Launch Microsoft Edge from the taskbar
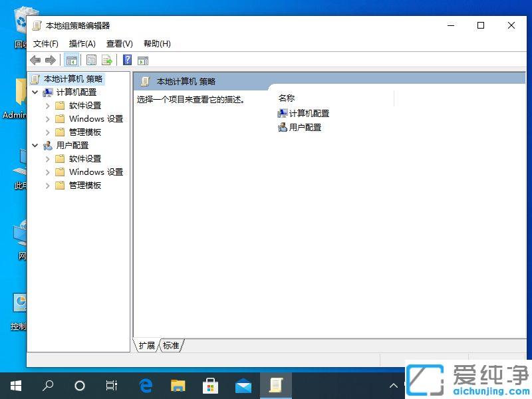 (x=145, y=385)
